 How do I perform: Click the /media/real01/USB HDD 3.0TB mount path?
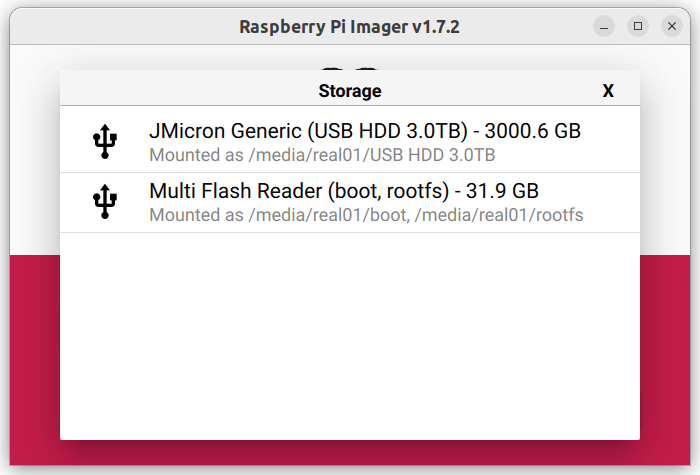point(372,155)
